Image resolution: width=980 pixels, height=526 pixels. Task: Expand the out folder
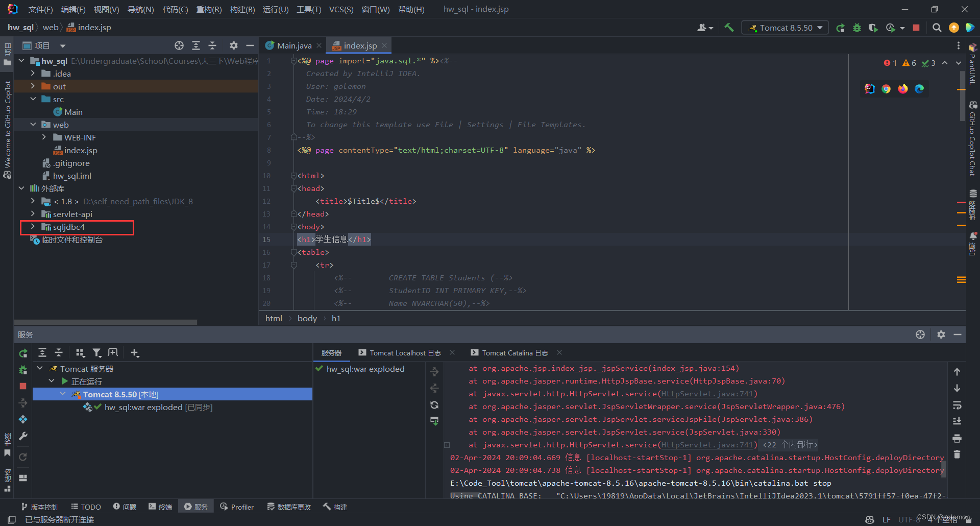click(x=33, y=86)
